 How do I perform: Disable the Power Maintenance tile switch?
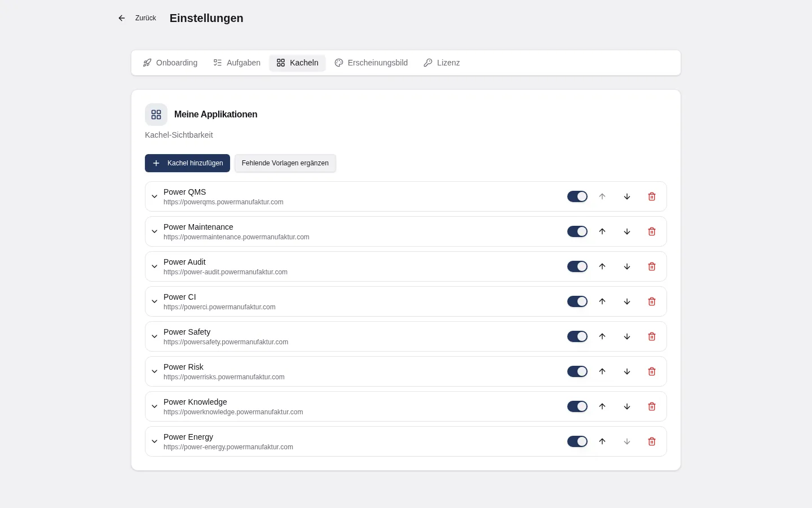[577, 231]
